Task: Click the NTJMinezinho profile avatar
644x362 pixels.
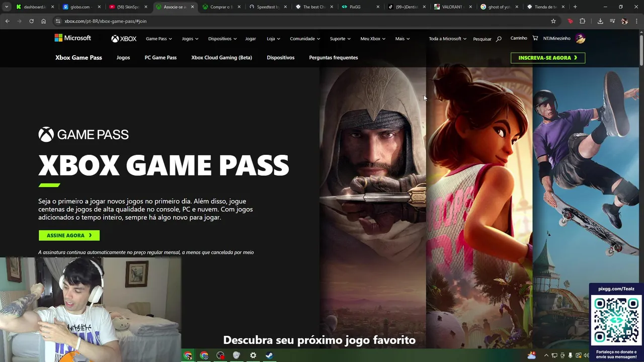Action: coord(580,38)
